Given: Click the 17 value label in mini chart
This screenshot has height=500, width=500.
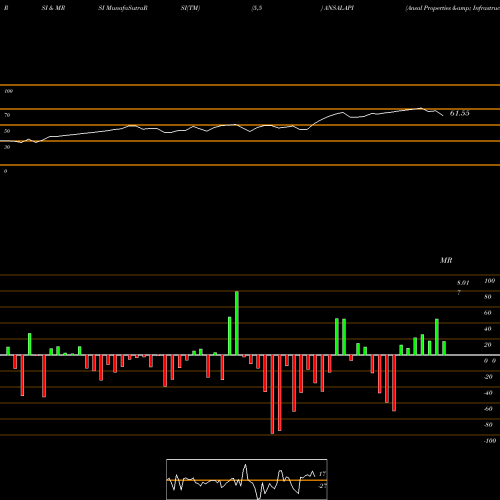Looking at the screenshot, I should (322, 474).
